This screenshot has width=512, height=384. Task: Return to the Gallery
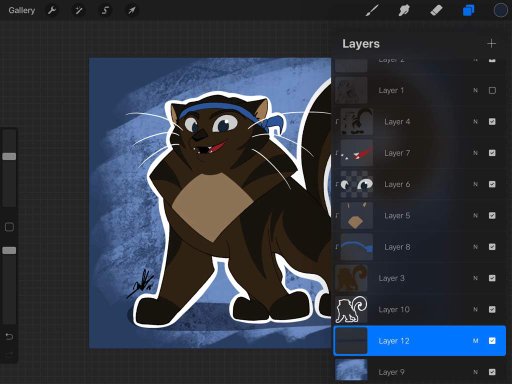click(22, 10)
